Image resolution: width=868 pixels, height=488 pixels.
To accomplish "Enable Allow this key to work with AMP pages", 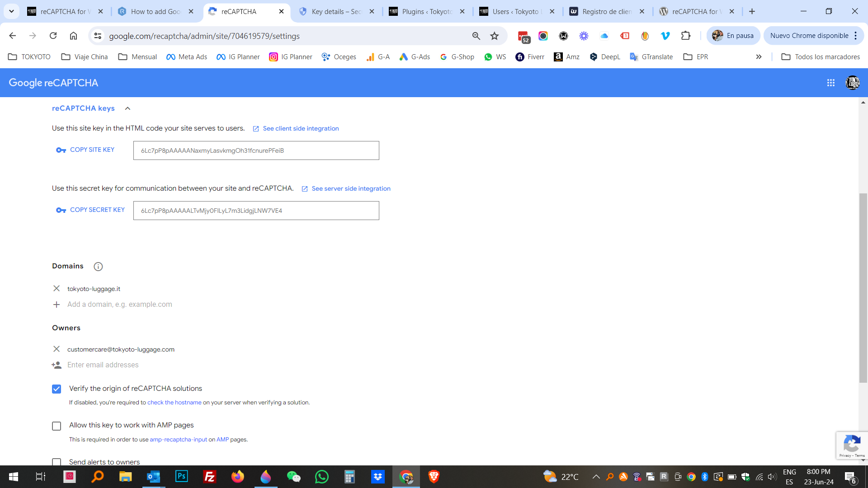I will (x=57, y=426).
